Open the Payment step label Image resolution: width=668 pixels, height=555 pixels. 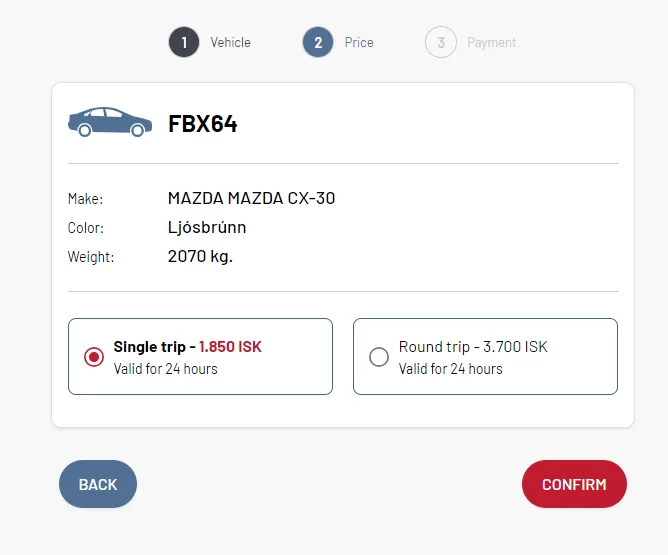coord(492,42)
